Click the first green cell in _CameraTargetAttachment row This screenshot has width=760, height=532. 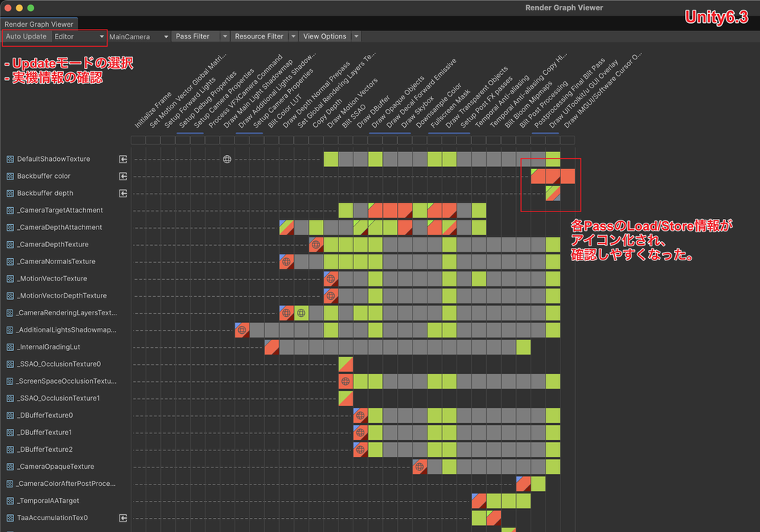346,210
